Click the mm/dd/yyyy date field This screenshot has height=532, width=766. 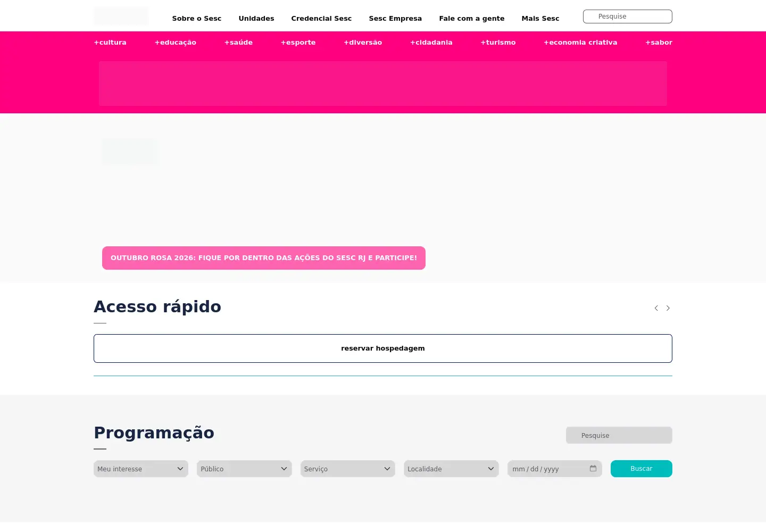point(555,469)
